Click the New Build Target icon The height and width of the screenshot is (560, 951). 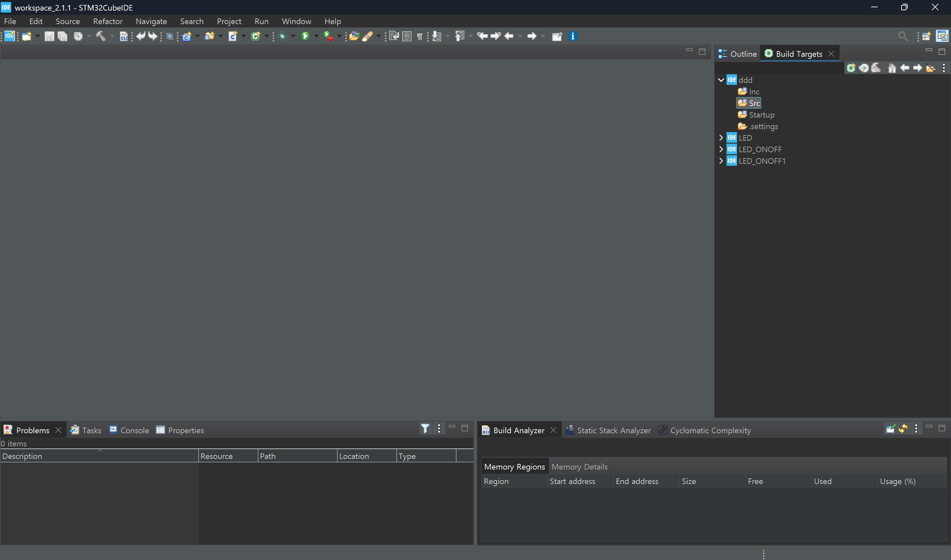pyautogui.click(x=851, y=68)
